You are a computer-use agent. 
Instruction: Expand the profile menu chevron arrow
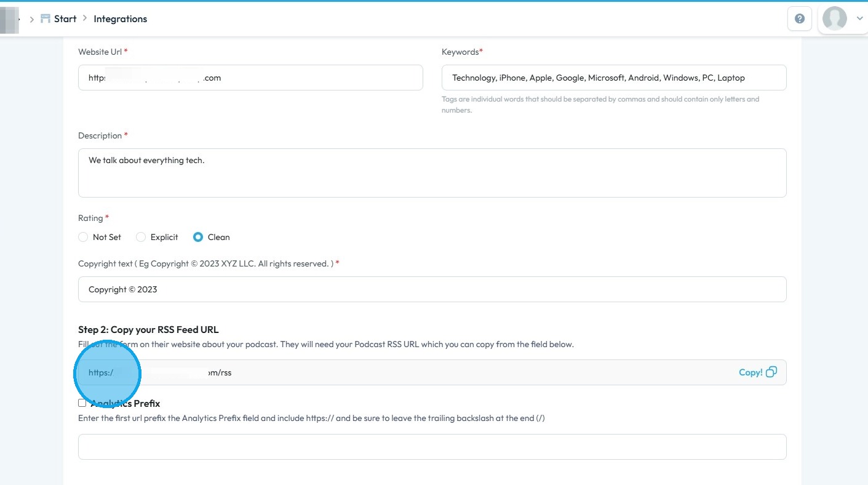coord(859,19)
